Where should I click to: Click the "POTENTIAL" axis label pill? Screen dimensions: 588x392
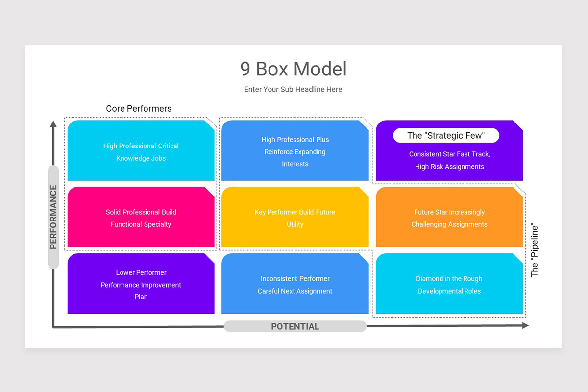(x=295, y=326)
